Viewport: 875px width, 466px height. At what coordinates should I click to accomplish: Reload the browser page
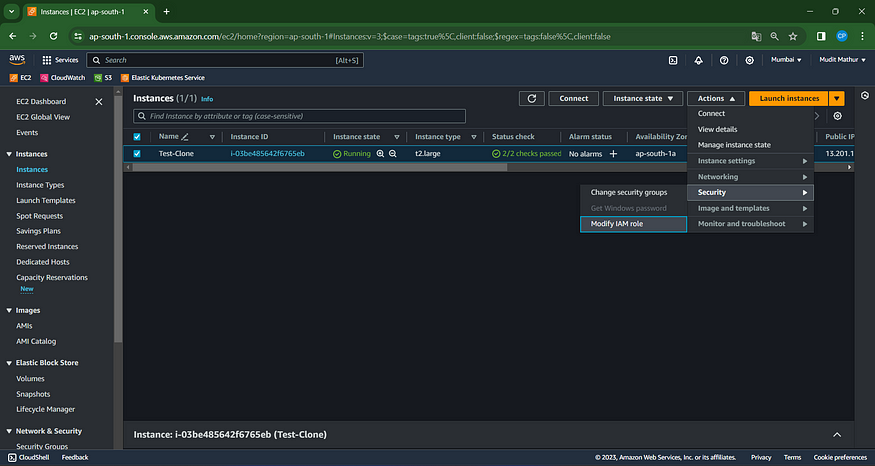pos(54,36)
